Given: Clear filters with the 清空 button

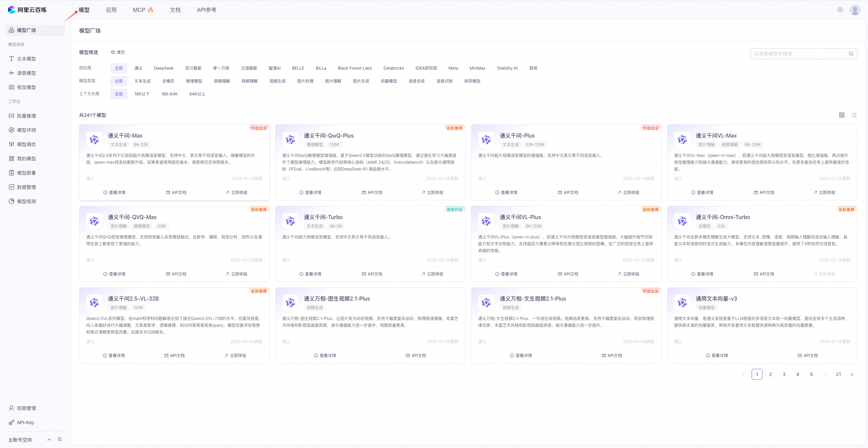Looking at the screenshot, I should [118, 52].
